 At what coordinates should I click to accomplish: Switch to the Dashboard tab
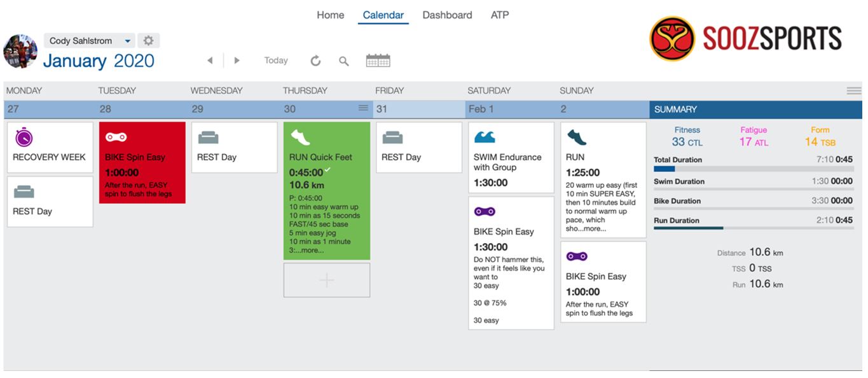tap(447, 15)
